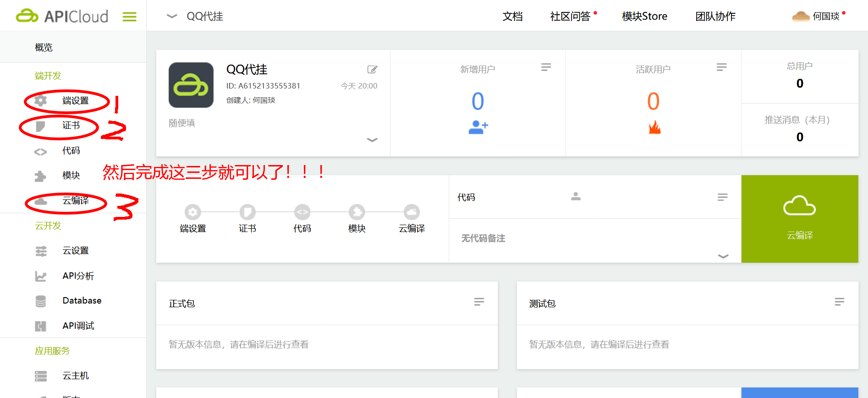This screenshot has width=868, height=398.
Task: Open the 测试包 card menu icon
Action: pyautogui.click(x=839, y=302)
